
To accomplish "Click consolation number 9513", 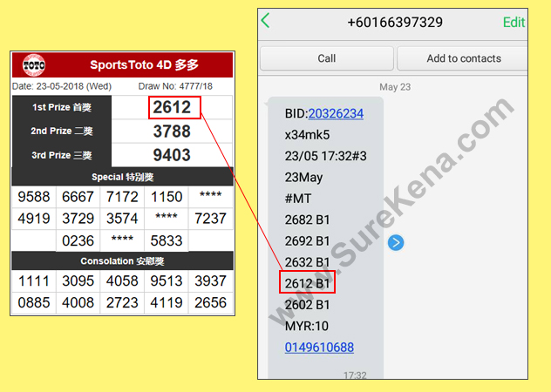I will click(167, 281).
